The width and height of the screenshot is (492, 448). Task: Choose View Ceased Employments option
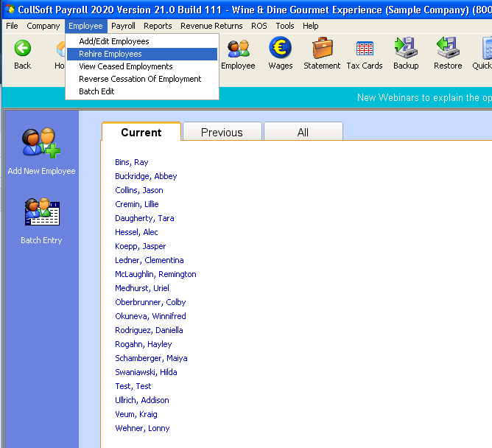pyautogui.click(x=126, y=66)
